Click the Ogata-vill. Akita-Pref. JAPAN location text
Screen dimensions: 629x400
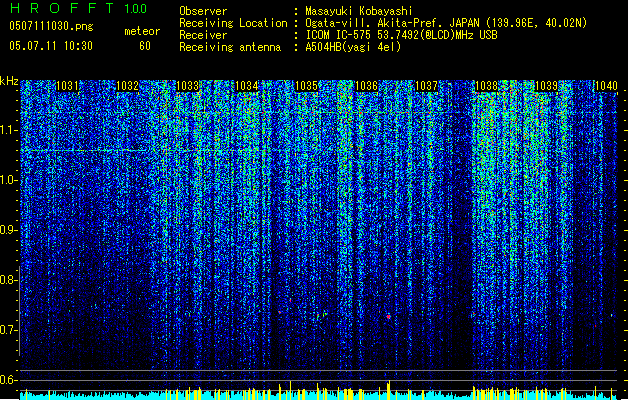(446, 23)
